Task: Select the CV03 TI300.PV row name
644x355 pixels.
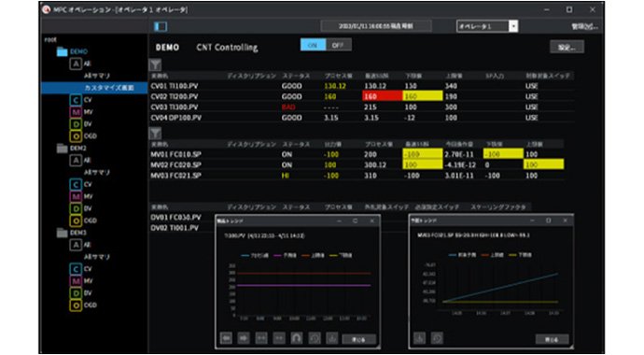Action: pyautogui.click(x=175, y=107)
